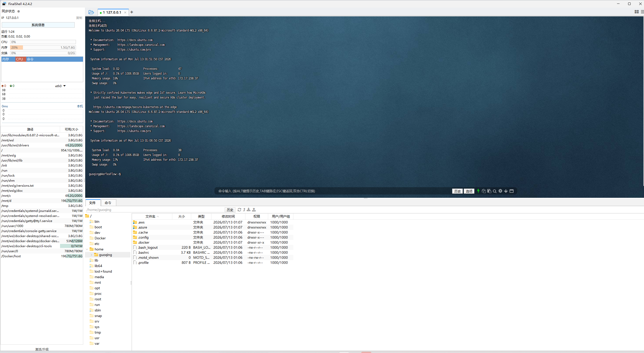Viewport: 644px width, 353px height.
Task: Sort by 权限 column header
Action: (x=257, y=216)
